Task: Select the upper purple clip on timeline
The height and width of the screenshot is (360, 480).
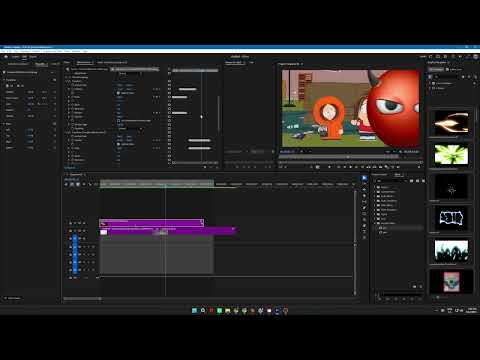Action: coord(151,223)
